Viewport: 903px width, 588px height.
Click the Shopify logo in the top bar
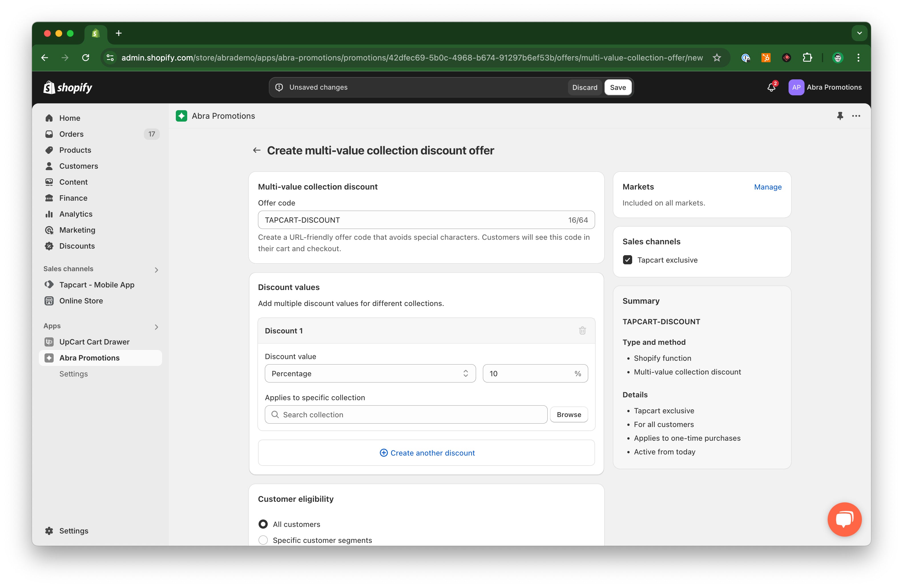[68, 87]
